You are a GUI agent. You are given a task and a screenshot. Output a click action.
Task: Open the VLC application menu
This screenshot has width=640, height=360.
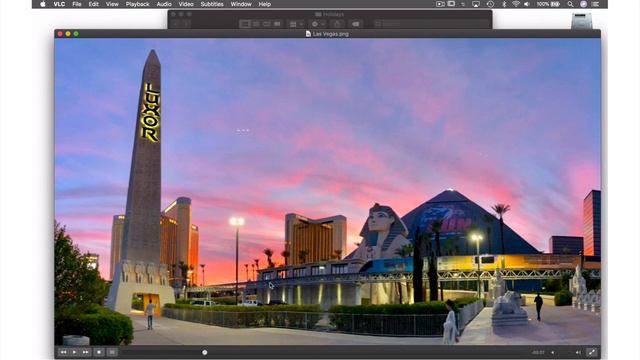click(59, 4)
